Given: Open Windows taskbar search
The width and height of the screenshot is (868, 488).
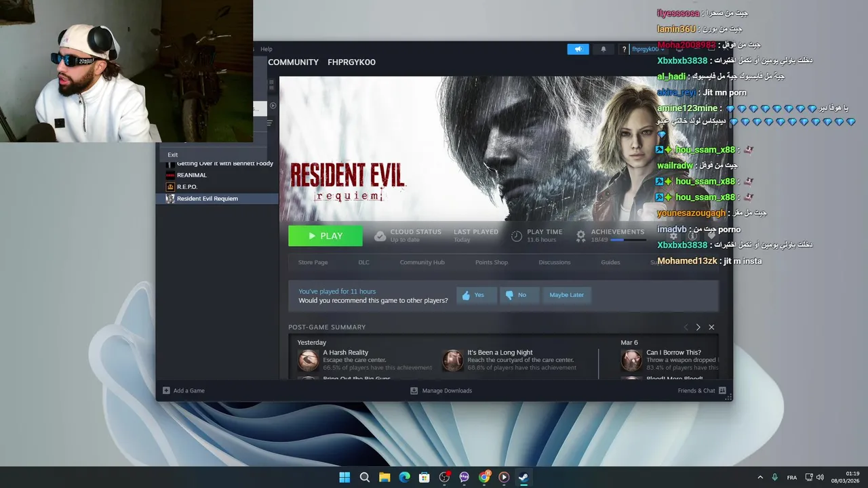Looking at the screenshot, I should click(364, 477).
